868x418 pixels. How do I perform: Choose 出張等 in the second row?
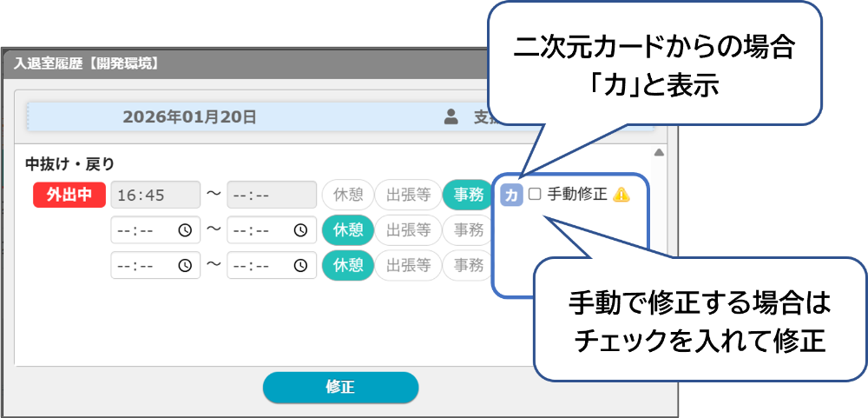click(x=407, y=230)
